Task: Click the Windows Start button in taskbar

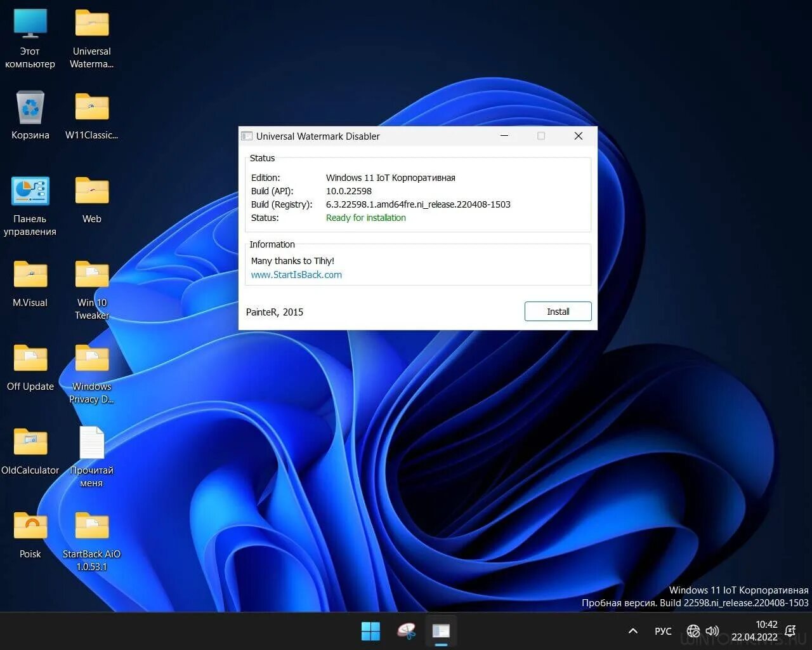Action: tap(370, 631)
